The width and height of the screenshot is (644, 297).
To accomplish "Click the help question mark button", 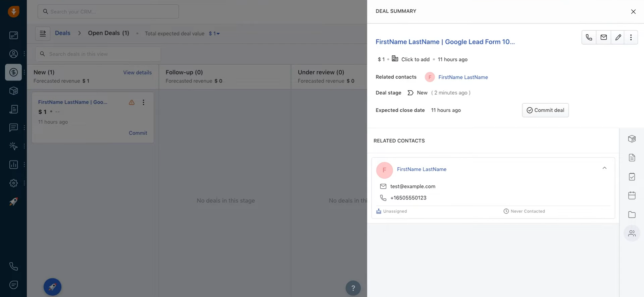I will pos(353,288).
